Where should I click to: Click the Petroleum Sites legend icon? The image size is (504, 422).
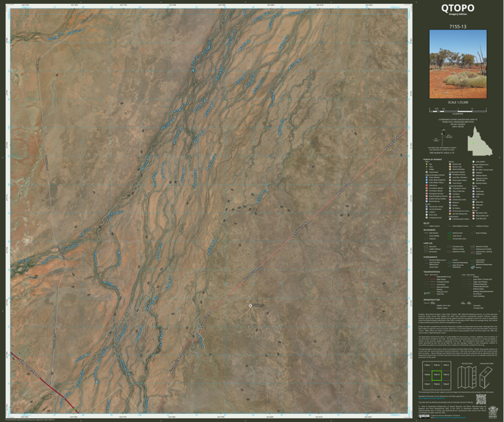coord(473,213)
